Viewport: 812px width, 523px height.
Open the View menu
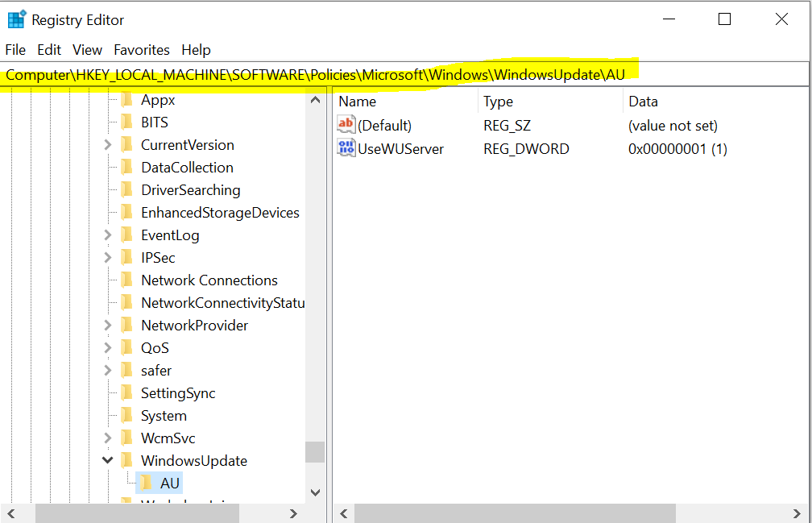pos(88,50)
